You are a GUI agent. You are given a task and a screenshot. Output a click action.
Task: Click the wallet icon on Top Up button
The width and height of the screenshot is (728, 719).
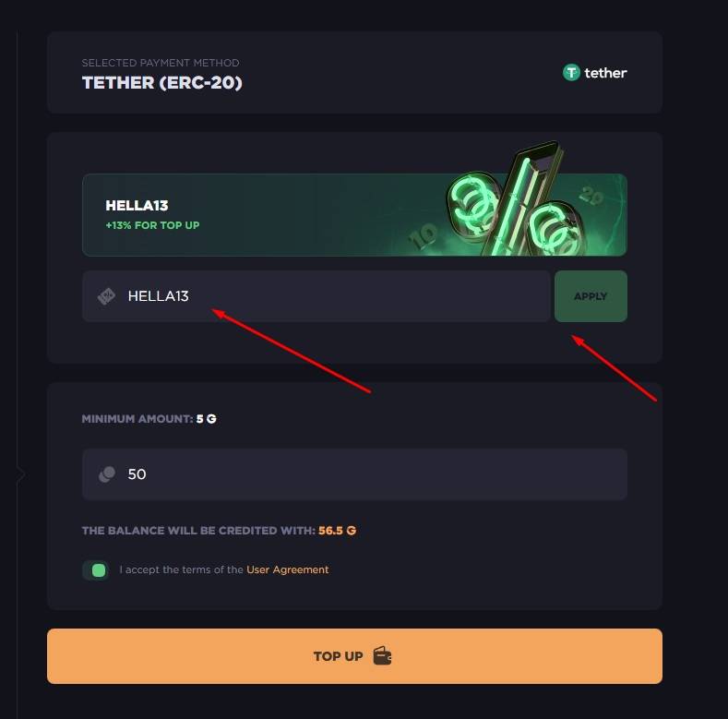tap(383, 656)
